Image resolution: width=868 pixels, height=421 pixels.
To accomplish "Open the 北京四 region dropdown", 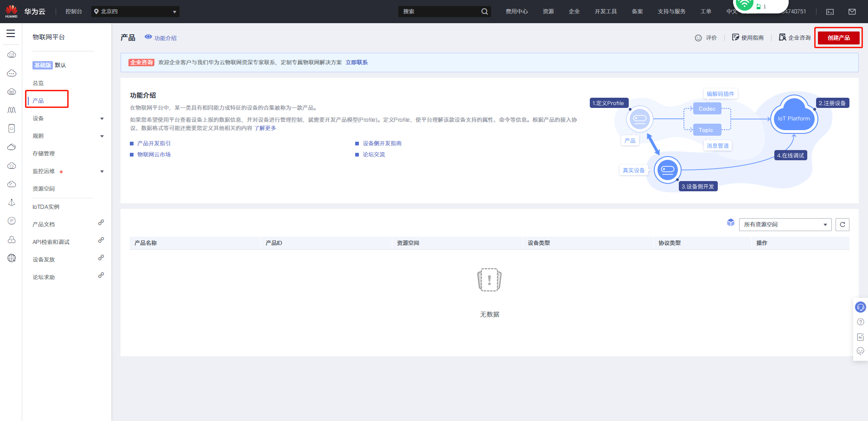I will click(x=135, y=12).
